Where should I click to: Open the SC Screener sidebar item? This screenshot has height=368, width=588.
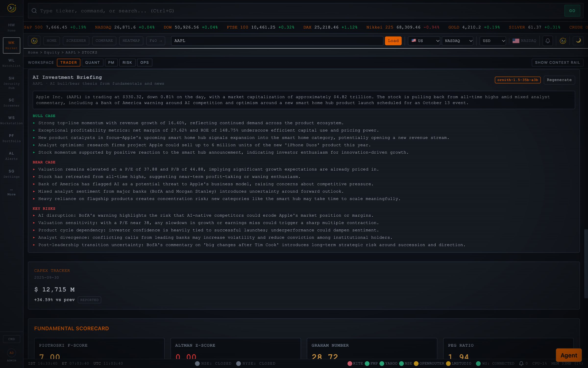pyautogui.click(x=12, y=103)
